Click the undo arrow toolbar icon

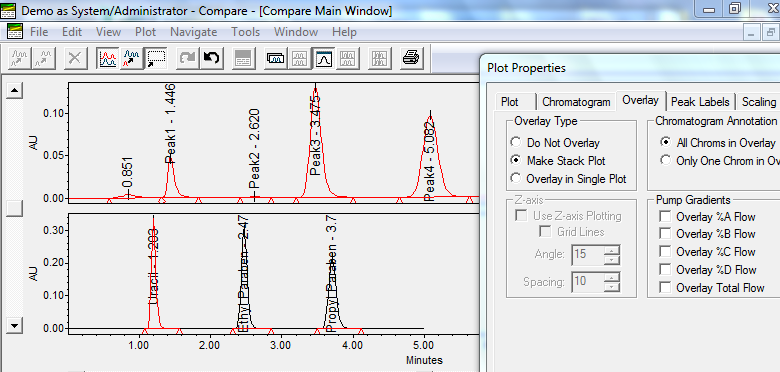click(212, 58)
